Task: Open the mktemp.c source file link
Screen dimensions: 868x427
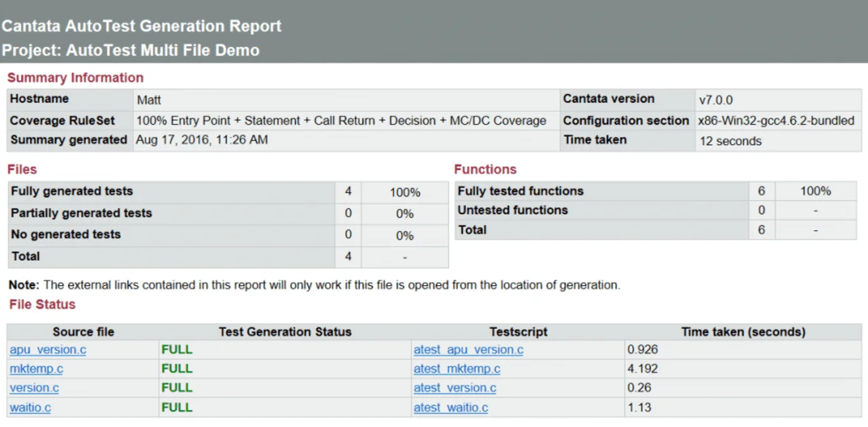Action: pyautogui.click(x=36, y=369)
